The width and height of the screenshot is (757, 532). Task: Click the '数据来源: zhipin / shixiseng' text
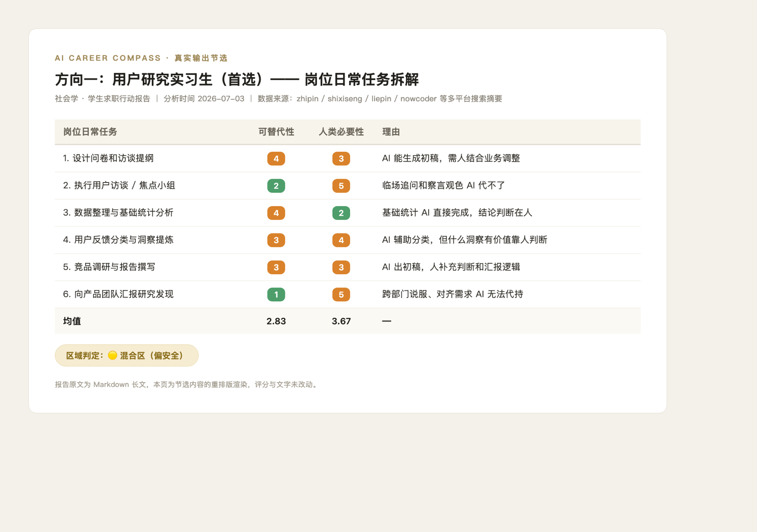309,99
